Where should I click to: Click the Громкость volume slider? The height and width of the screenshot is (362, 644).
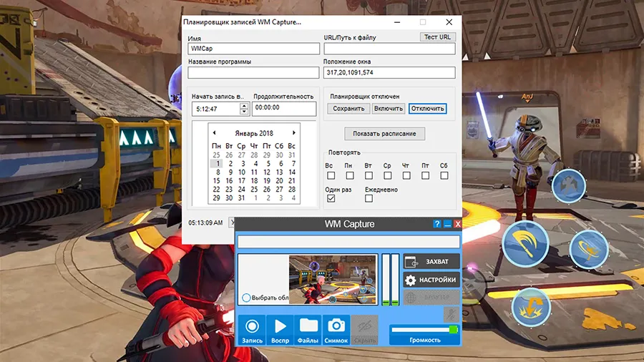tap(425, 329)
